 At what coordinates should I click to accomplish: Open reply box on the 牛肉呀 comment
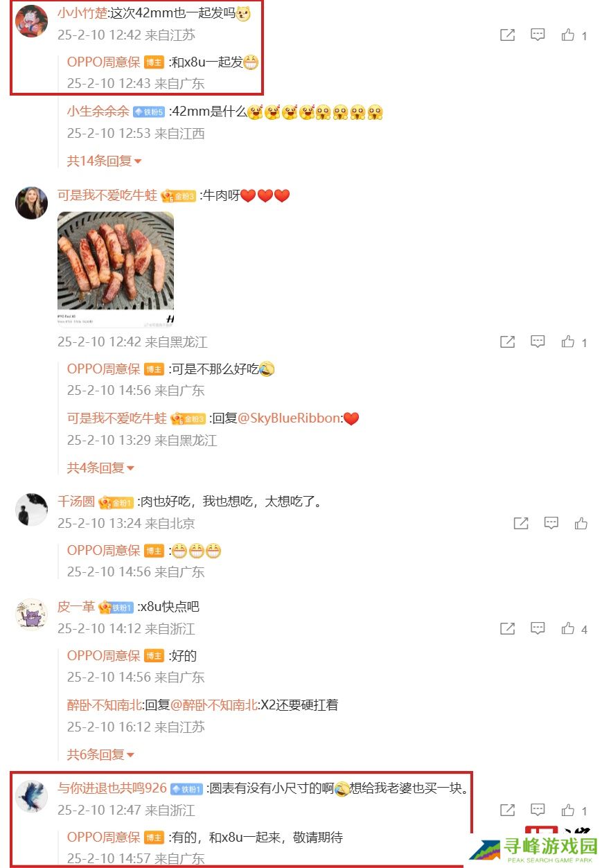point(538,342)
